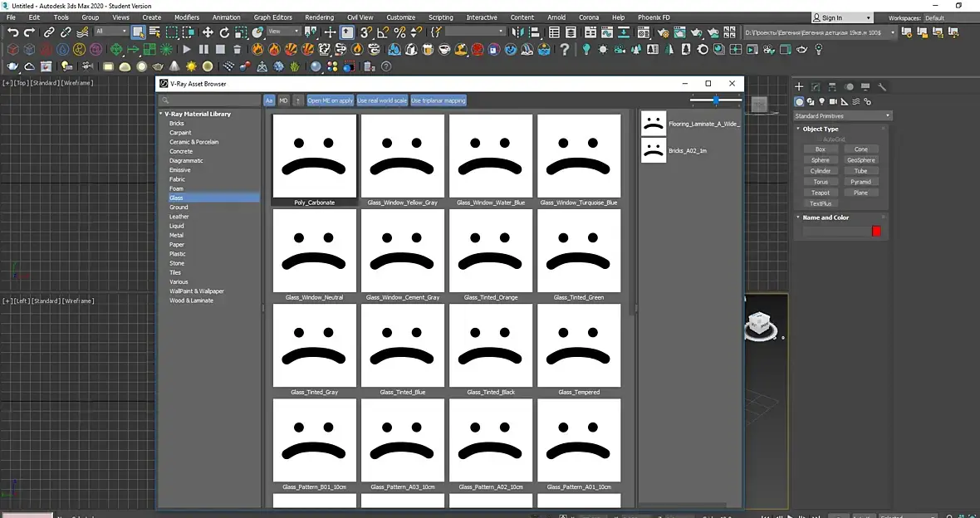Open the Rendering menu
980x518 pixels.
320,17
